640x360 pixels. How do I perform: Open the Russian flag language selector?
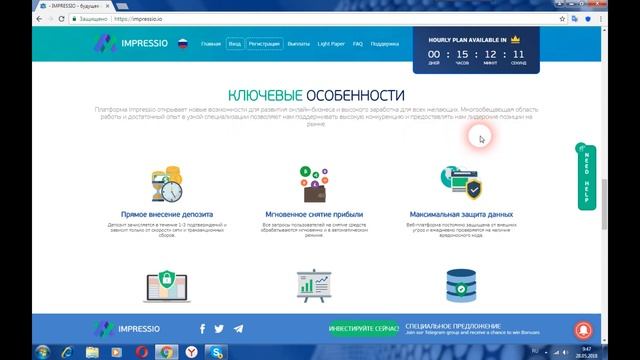tap(183, 43)
